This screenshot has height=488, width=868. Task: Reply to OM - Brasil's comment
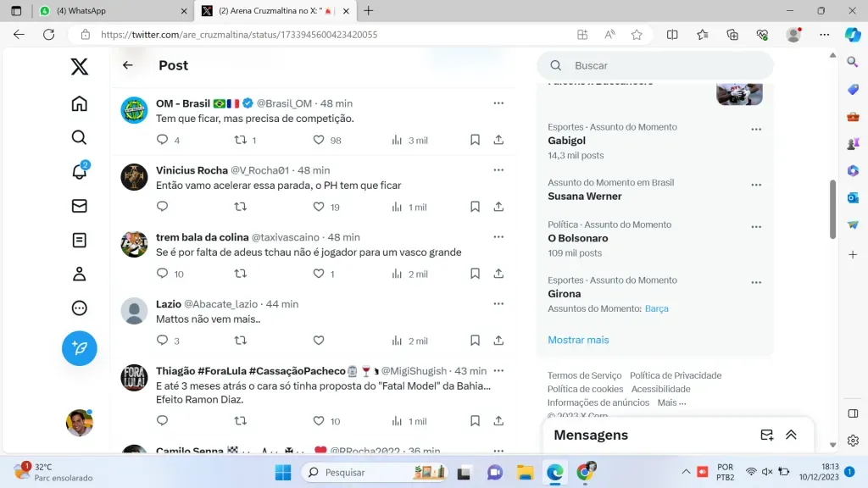(163, 140)
